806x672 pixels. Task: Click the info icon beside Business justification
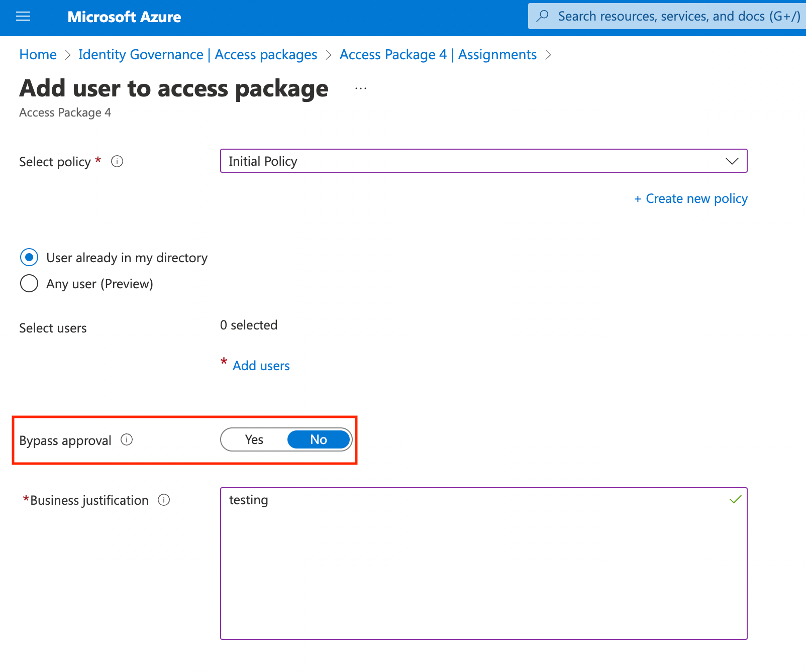point(164,500)
